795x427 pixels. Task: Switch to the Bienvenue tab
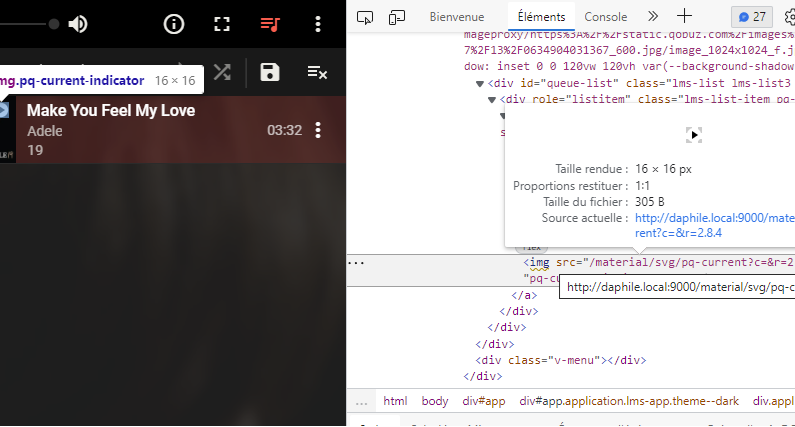(457, 17)
